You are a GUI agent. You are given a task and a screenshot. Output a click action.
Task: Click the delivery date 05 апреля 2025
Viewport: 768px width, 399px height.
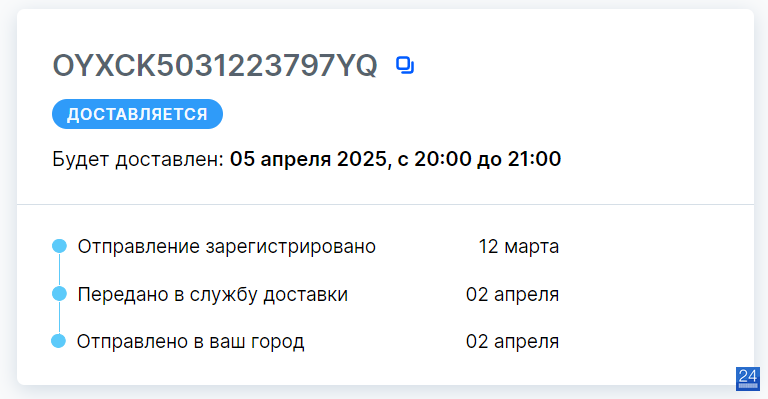309,159
